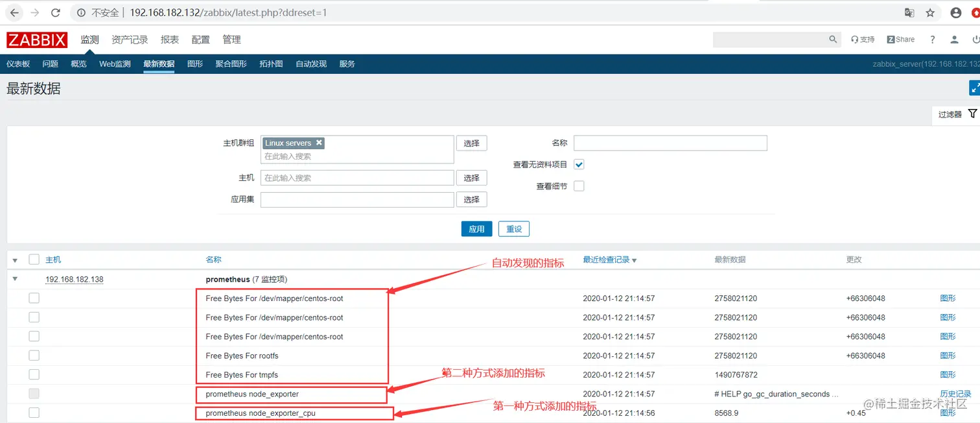Screen dimensions: 980x423
Task: Switch to the Discovery (自动发现) submenu
Action: 311,64
